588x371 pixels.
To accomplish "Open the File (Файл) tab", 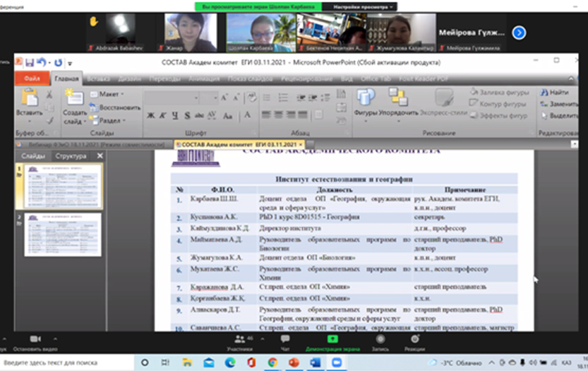I will pos(32,78).
